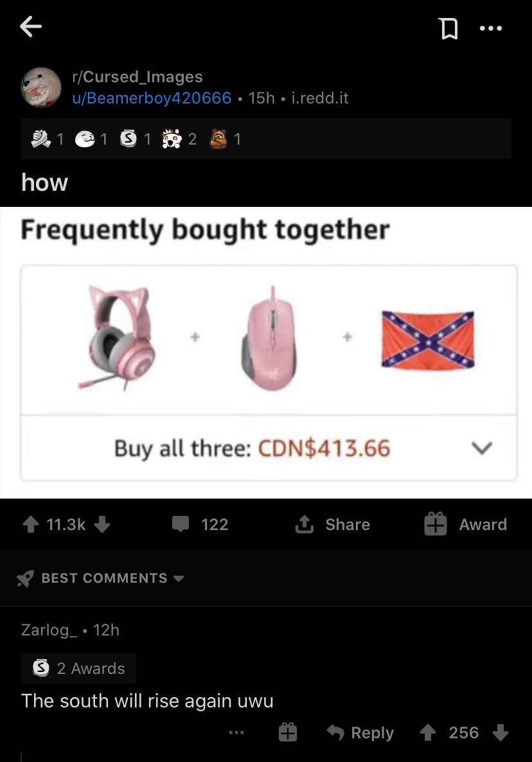Viewport: 532px width, 762px height.
Task: Tap the Share upload icon
Action: (x=304, y=524)
